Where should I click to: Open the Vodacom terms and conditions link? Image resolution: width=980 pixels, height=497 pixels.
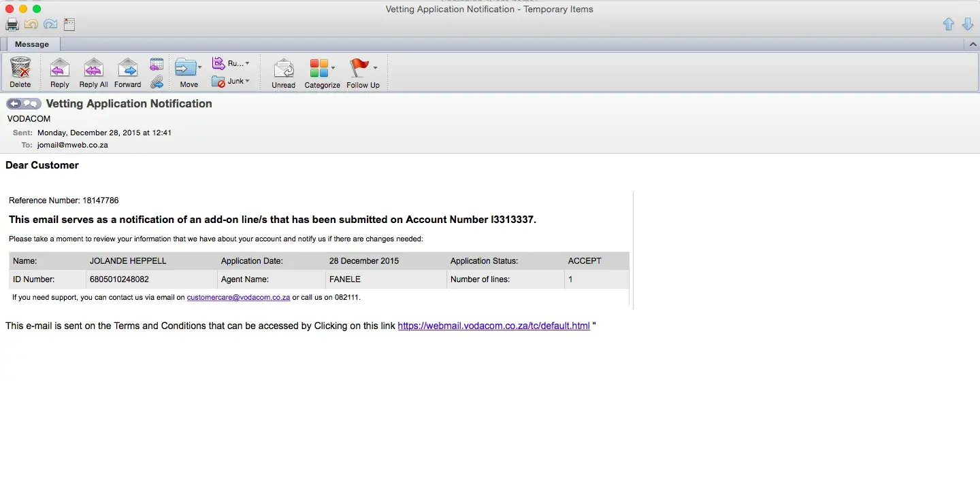click(493, 326)
